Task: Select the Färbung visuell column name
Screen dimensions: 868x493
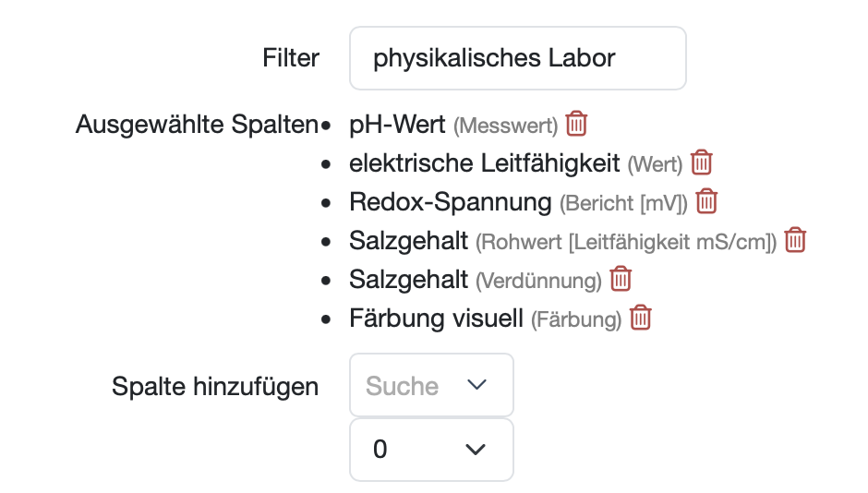Action: click(436, 319)
